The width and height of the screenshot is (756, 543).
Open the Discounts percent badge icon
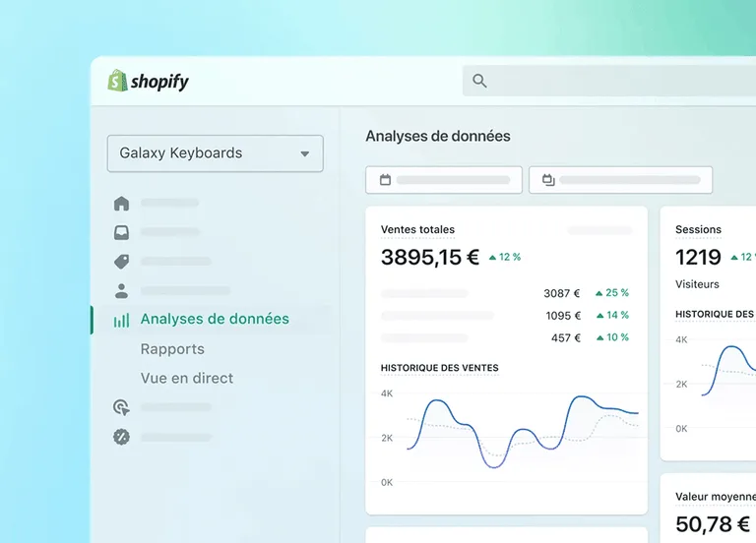(x=121, y=437)
